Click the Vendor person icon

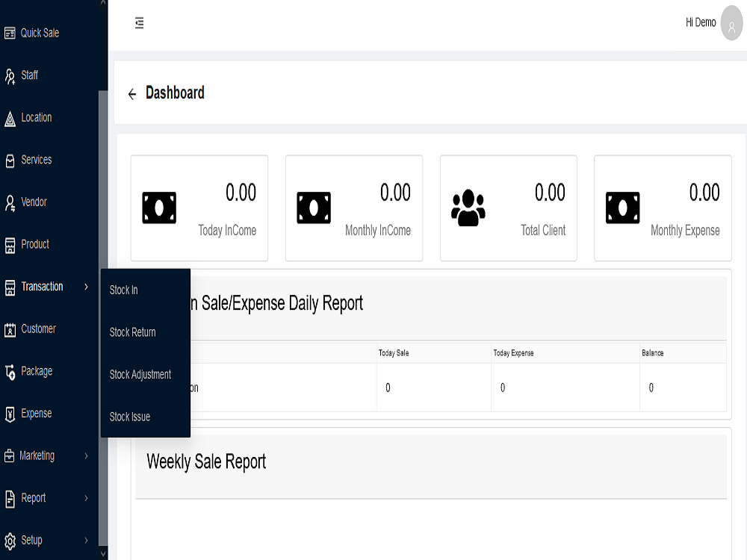[x=10, y=203]
